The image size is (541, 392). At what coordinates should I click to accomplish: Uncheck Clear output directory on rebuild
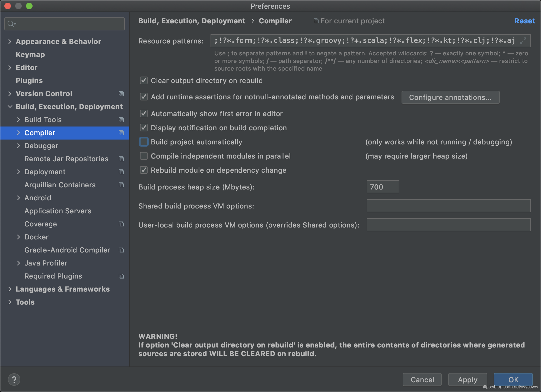pos(144,81)
